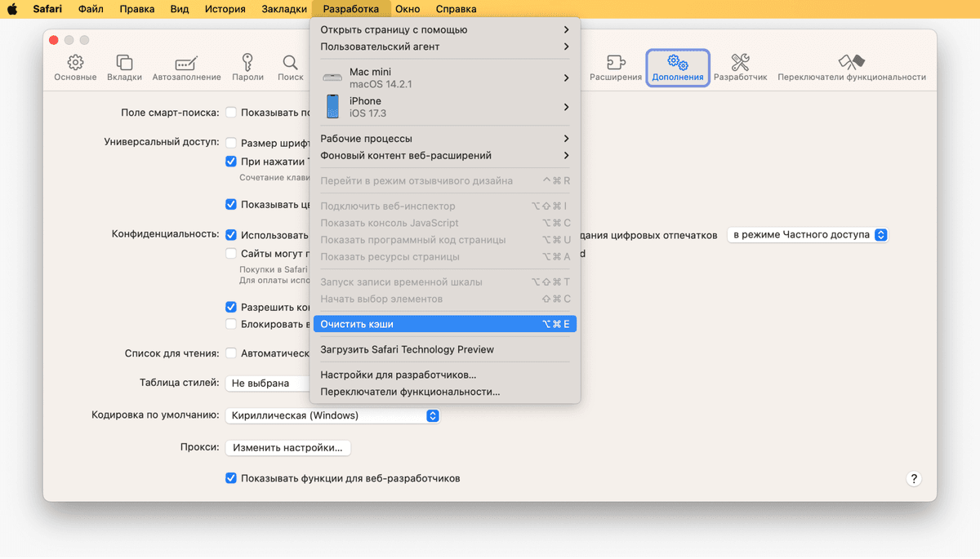Viewport: 980px width, 559px height.
Task: Open the Закладки menu
Action: [284, 9]
